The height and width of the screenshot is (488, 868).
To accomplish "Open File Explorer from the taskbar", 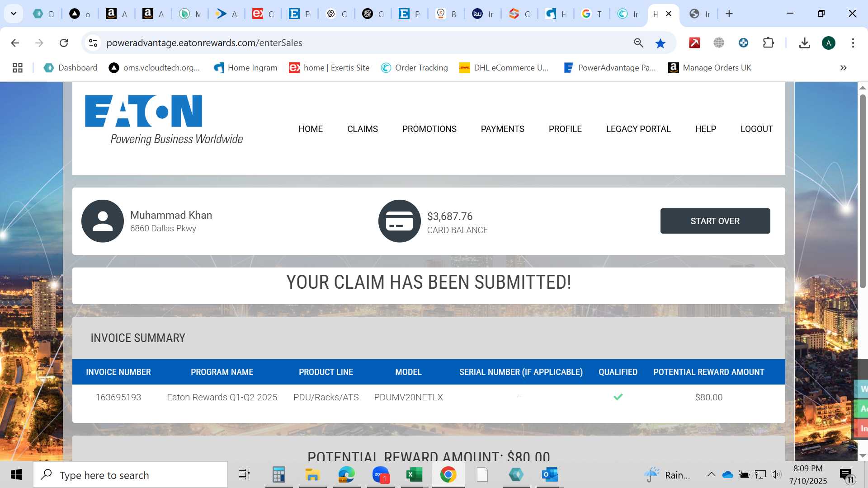I will click(312, 474).
